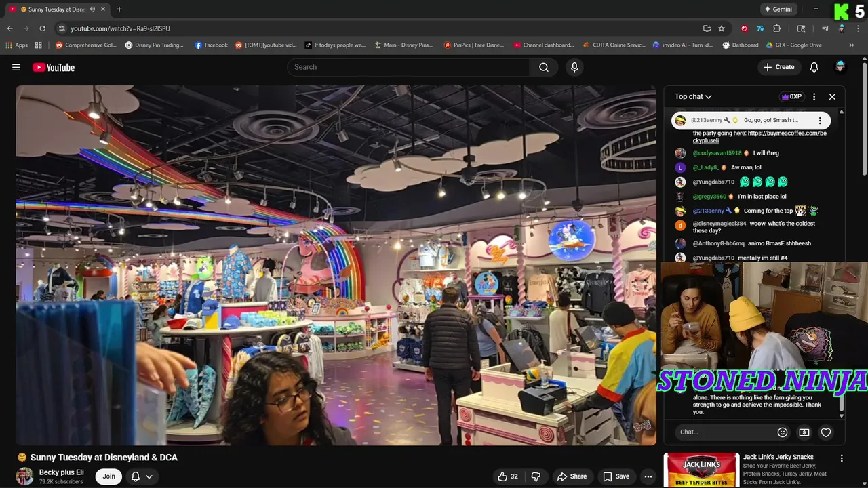
Task: Go to YouTube home via logo
Action: [x=54, y=67]
